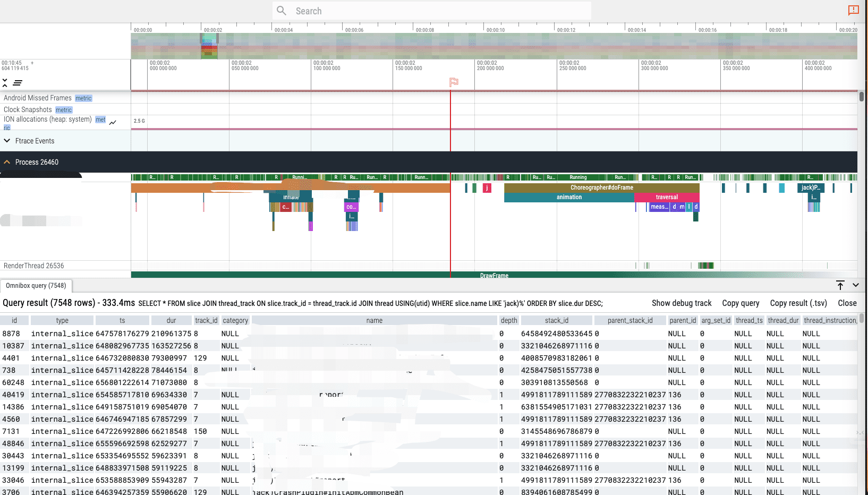Select the Omnibox query (7548) tab
Viewport: 868px width, 495px height.
[x=36, y=286]
